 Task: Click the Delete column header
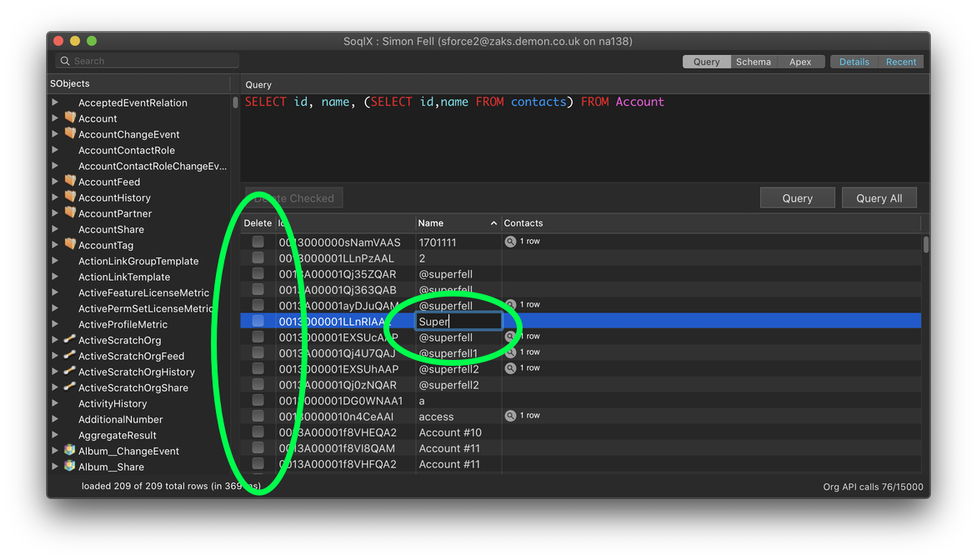[258, 223]
